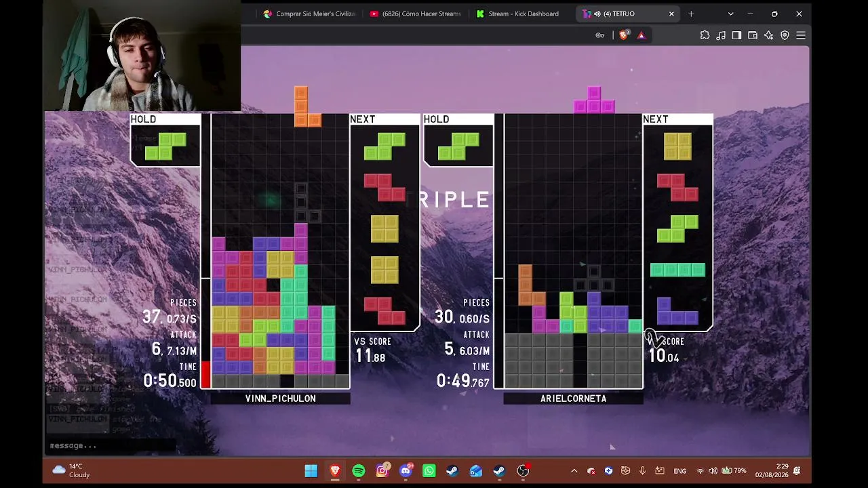Click the webcam overlay thumbnail

click(x=142, y=57)
